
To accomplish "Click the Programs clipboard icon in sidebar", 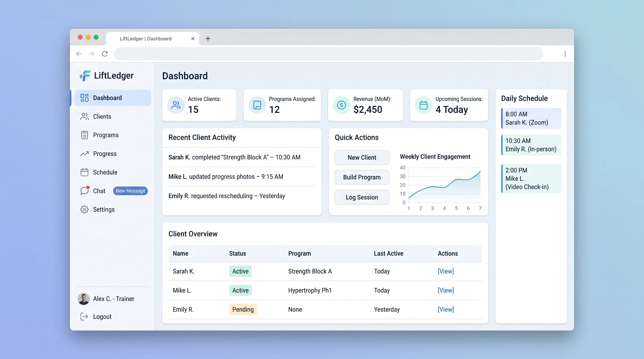I will pos(84,135).
